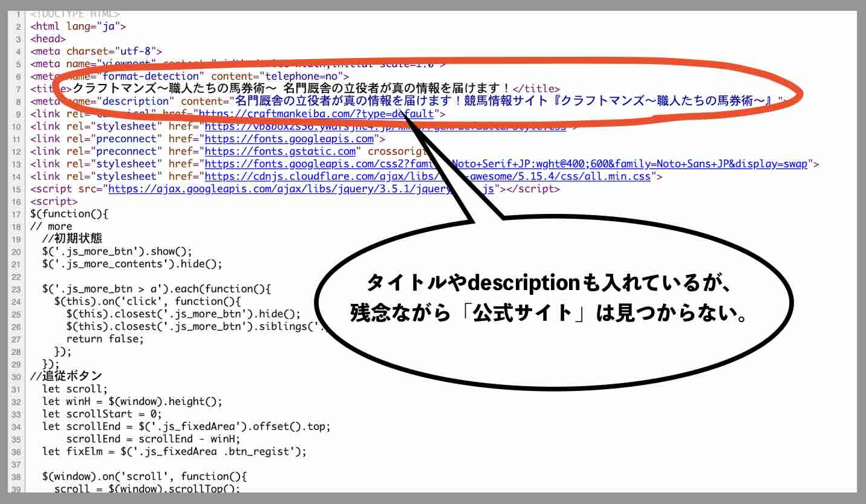Follow the fonts.gstatic.com link
The width and height of the screenshot is (866, 504).
click(x=280, y=152)
